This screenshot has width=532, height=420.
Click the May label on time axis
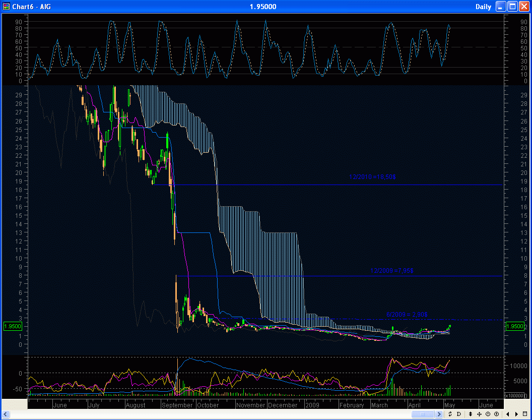[449, 405]
